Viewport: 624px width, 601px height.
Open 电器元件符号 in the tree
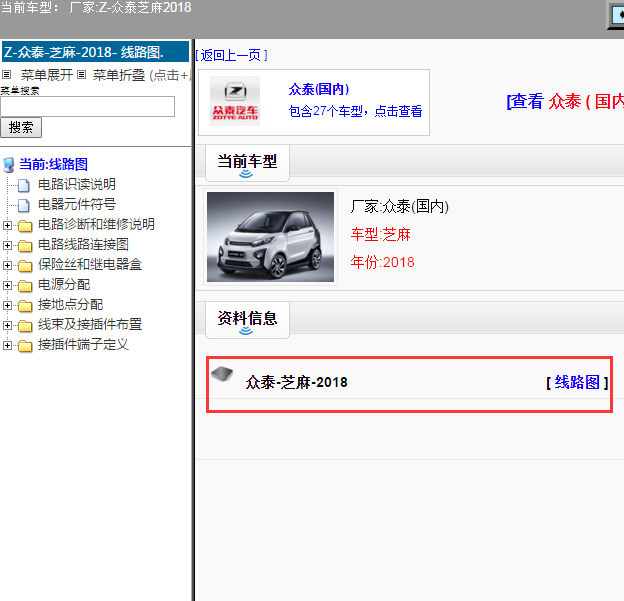point(77,204)
